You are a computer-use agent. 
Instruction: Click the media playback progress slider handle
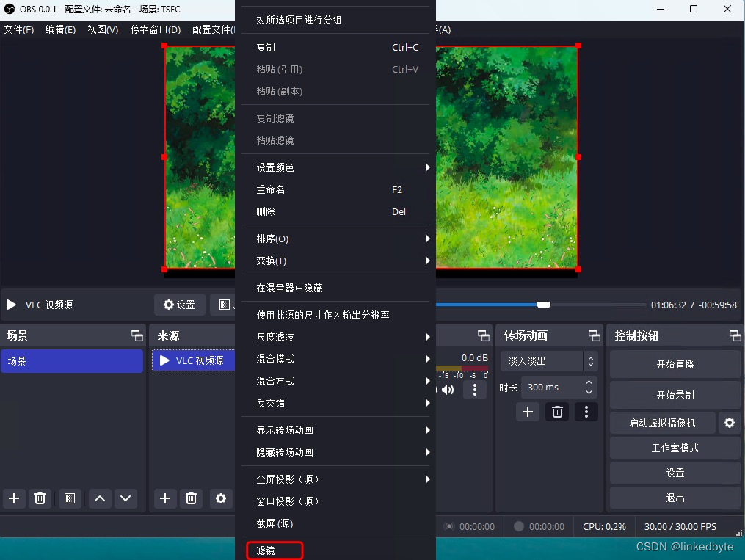pos(544,305)
